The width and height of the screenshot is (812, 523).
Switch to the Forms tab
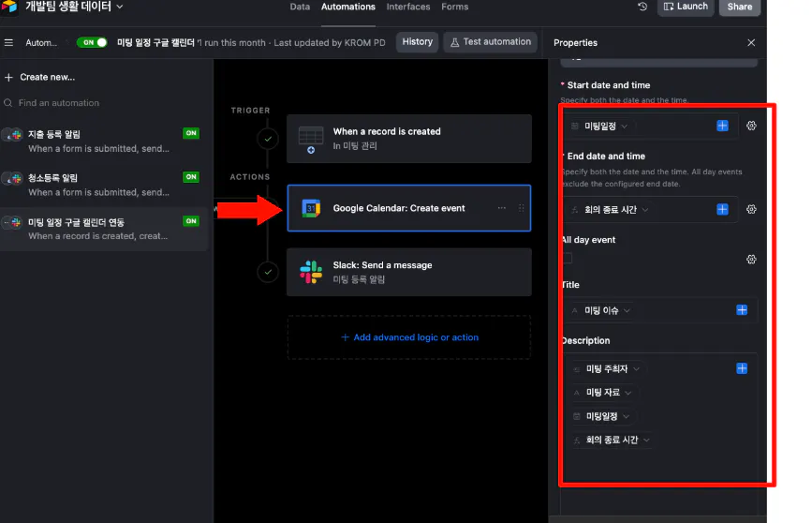(x=454, y=7)
